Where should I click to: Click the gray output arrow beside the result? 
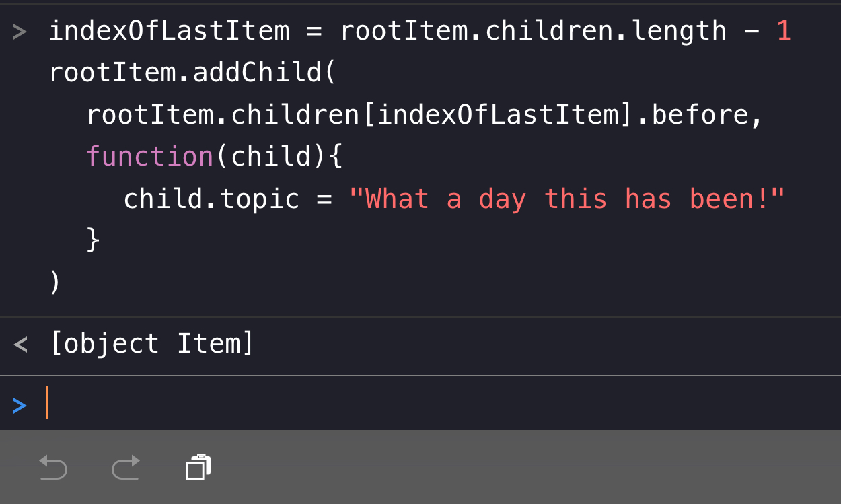20,345
